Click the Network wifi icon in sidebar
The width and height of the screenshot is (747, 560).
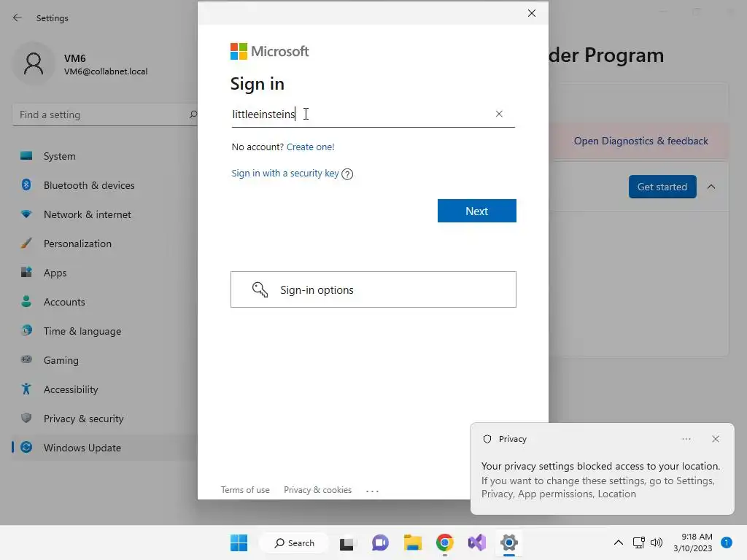(26, 214)
